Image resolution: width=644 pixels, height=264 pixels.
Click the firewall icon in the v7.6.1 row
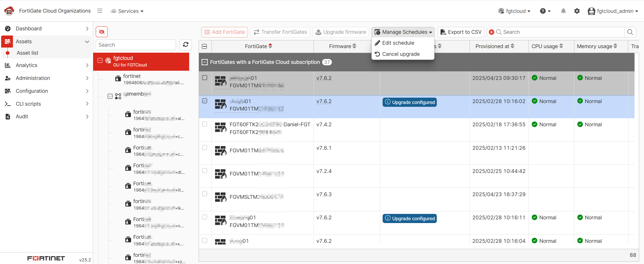coord(221,151)
